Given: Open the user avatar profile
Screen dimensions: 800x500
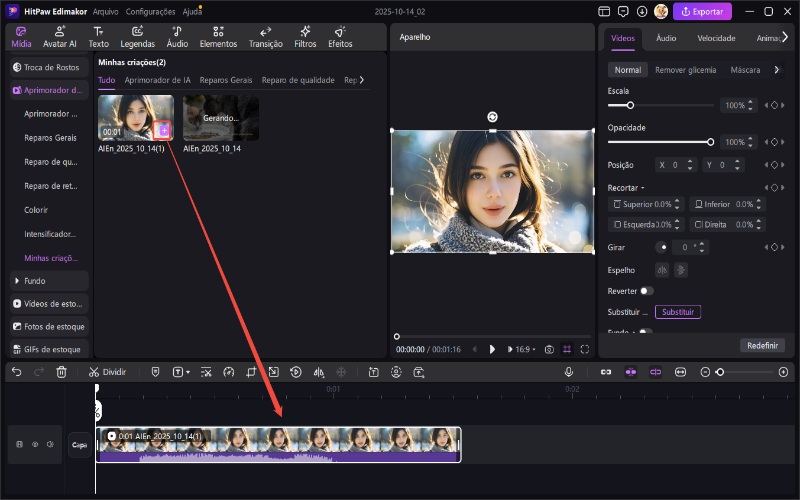Looking at the screenshot, I should pyautogui.click(x=661, y=11).
